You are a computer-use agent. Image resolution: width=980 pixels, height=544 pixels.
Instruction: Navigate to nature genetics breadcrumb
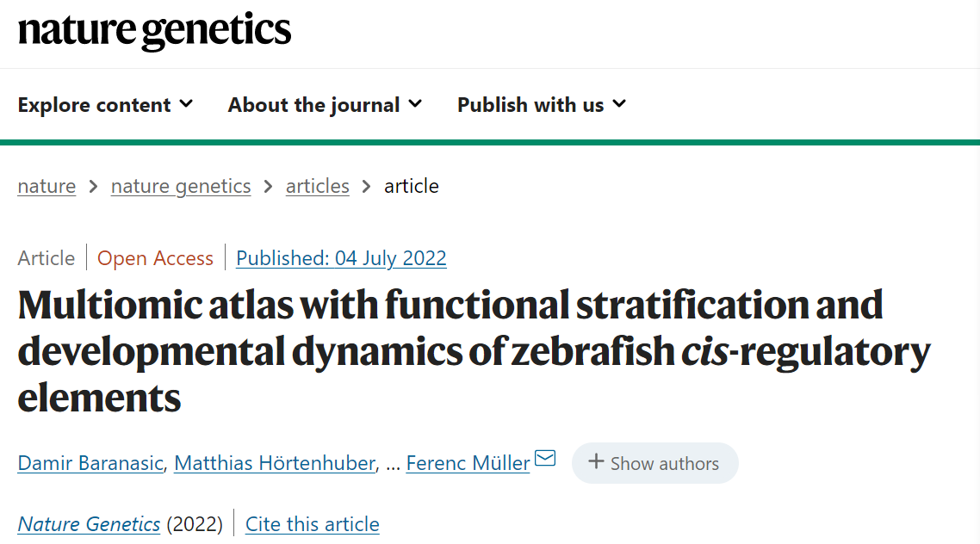181,186
